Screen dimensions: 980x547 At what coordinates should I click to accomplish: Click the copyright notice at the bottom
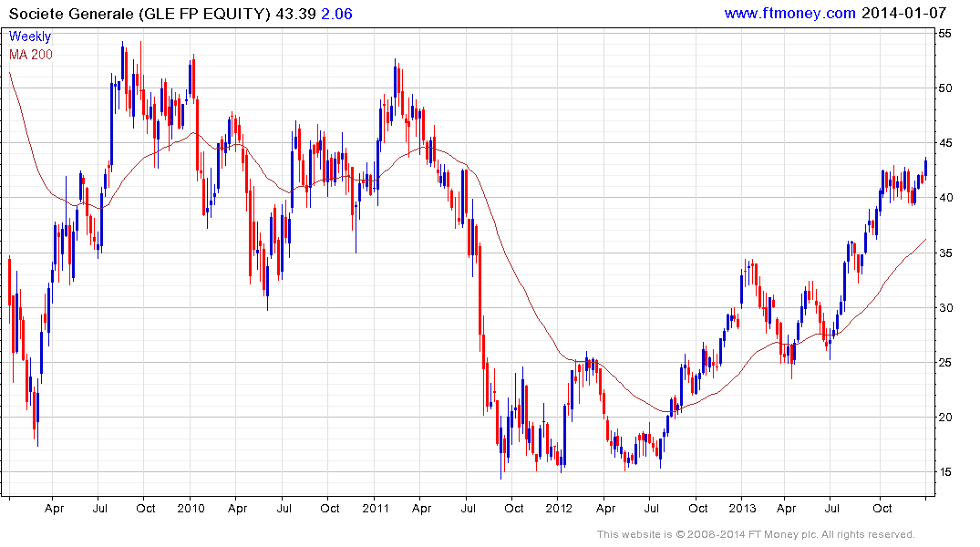coord(756,534)
